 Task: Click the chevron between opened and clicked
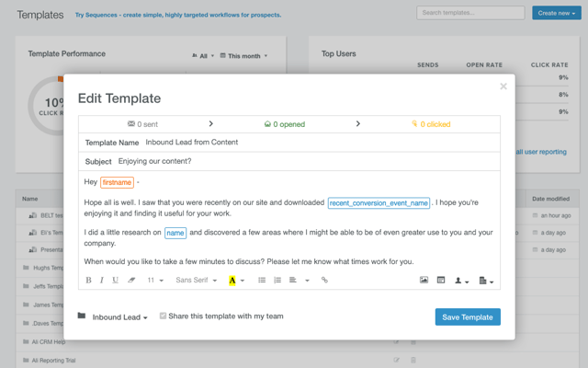(357, 123)
